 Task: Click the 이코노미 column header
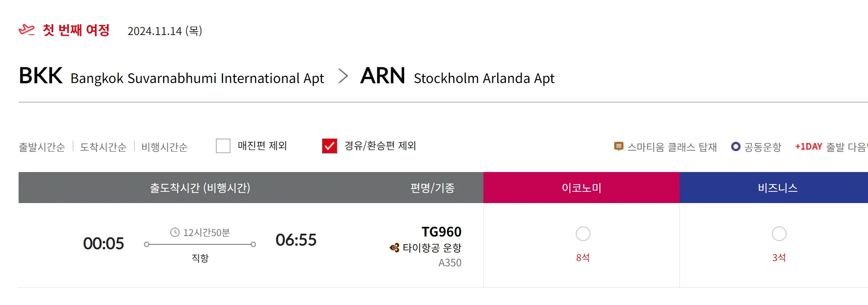point(581,188)
